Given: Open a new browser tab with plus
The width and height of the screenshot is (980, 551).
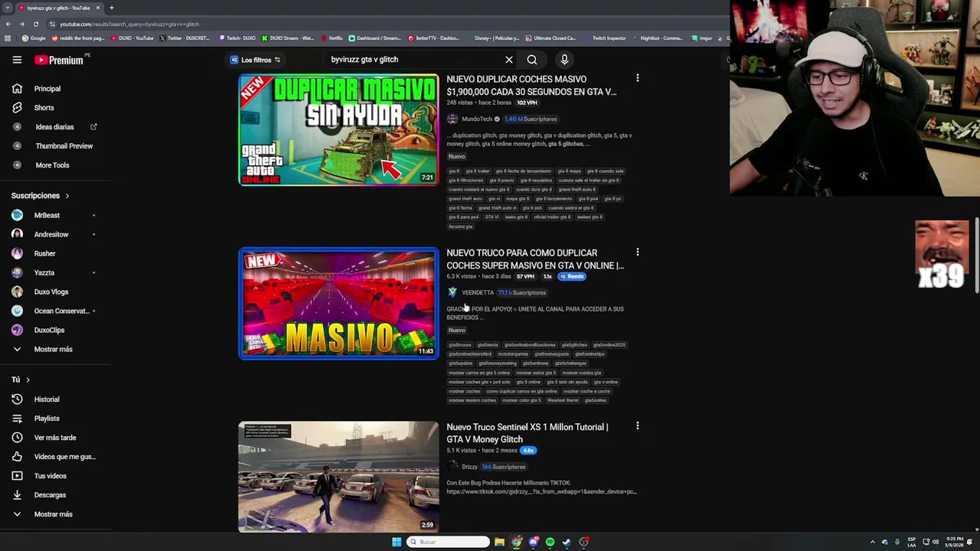Looking at the screenshot, I should [111, 8].
